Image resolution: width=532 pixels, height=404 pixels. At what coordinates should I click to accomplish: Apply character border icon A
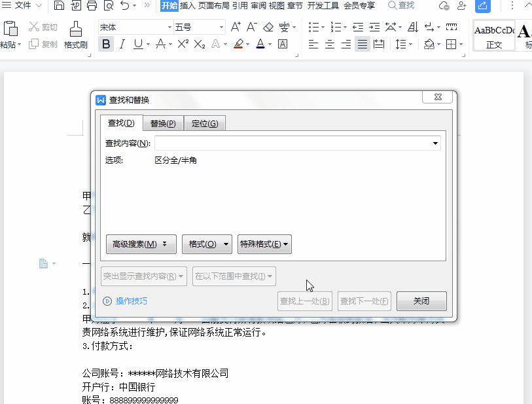(283, 44)
